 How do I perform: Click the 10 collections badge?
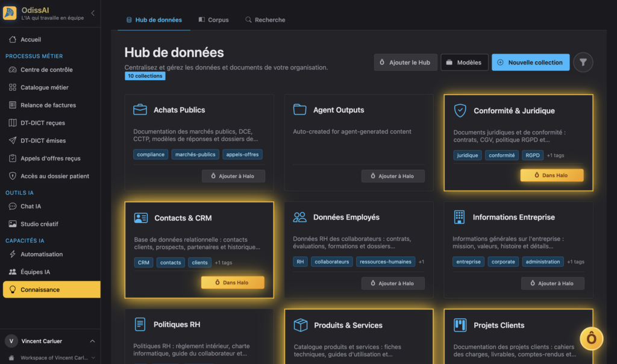(145, 76)
